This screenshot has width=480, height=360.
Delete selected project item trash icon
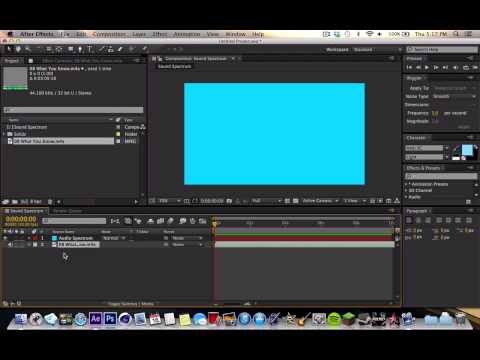pyautogui.click(x=50, y=202)
